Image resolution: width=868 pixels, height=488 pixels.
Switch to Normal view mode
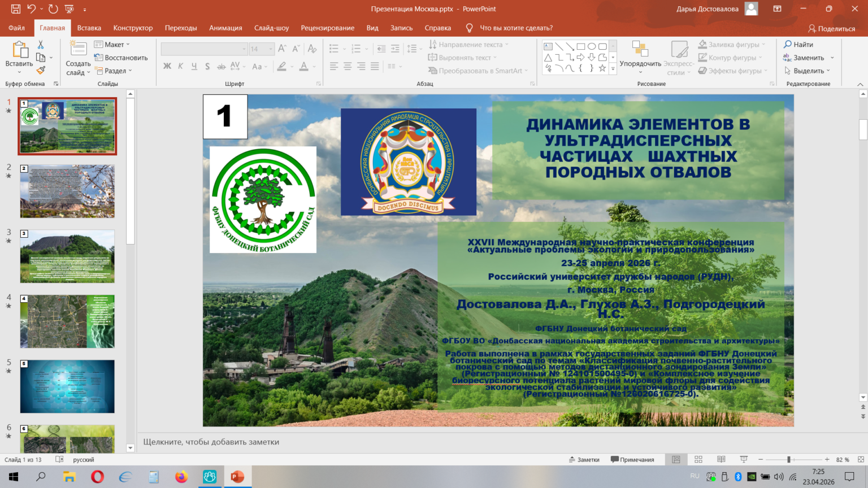click(x=676, y=460)
